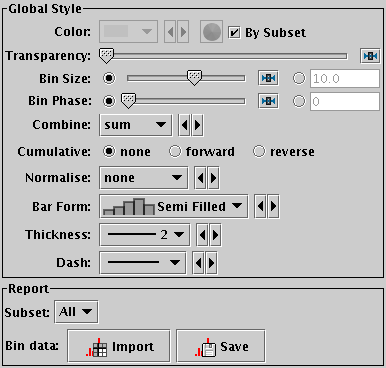Toggle the By Subset checkbox
The height and width of the screenshot is (368, 386).
click(x=235, y=32)
